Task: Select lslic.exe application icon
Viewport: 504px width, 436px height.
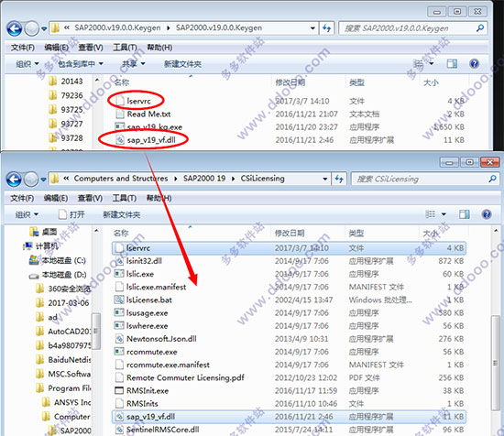Action: [x=119, y=274]
